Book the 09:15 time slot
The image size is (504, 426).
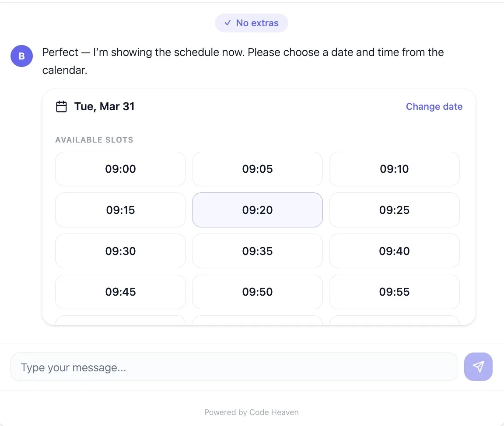pos(120,210)
